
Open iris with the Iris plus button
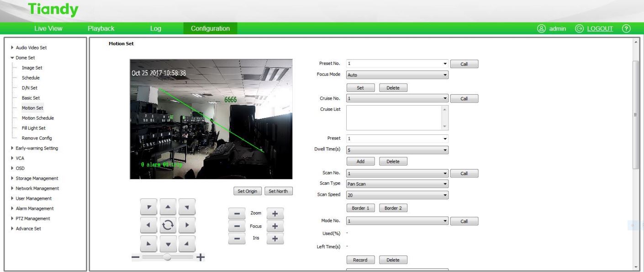275,238
